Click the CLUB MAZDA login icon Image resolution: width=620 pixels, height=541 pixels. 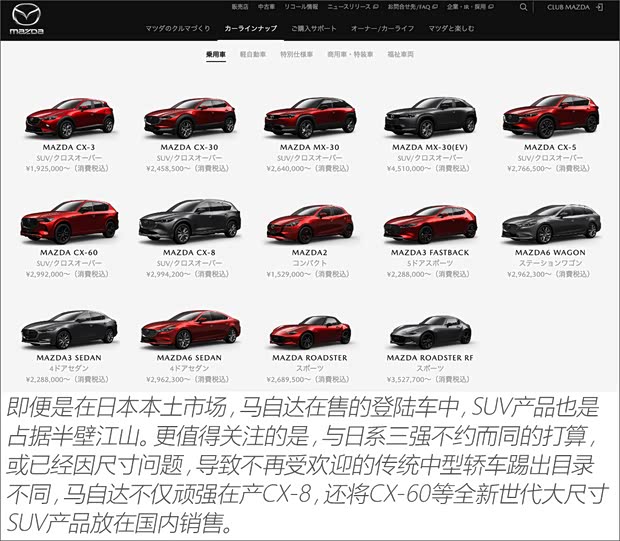point(600,7)
